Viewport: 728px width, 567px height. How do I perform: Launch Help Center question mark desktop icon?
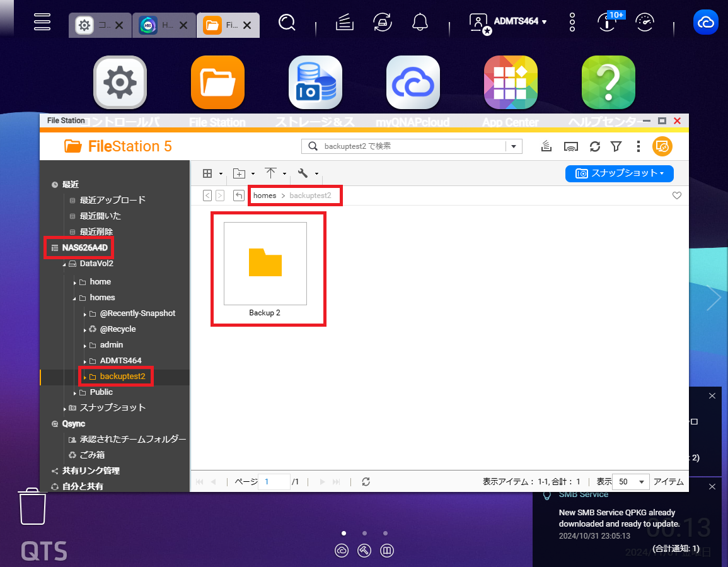pyautogui.click(x=608, y=82)
